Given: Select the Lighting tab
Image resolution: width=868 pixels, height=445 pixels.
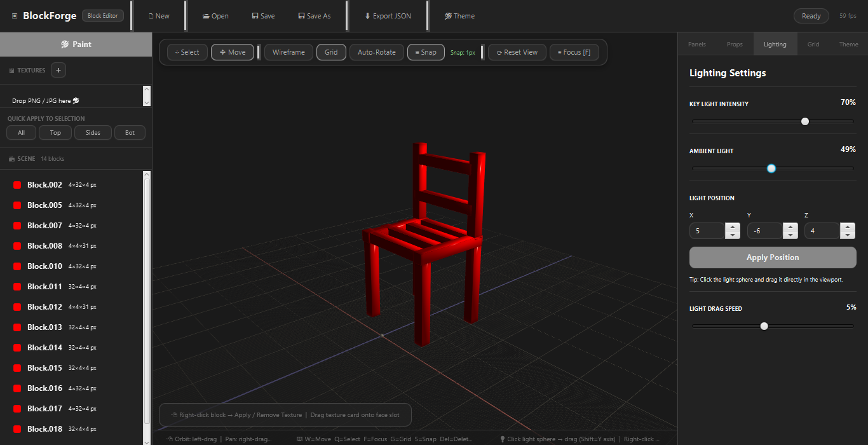Looking at the screenshot, I should [775, 44].
